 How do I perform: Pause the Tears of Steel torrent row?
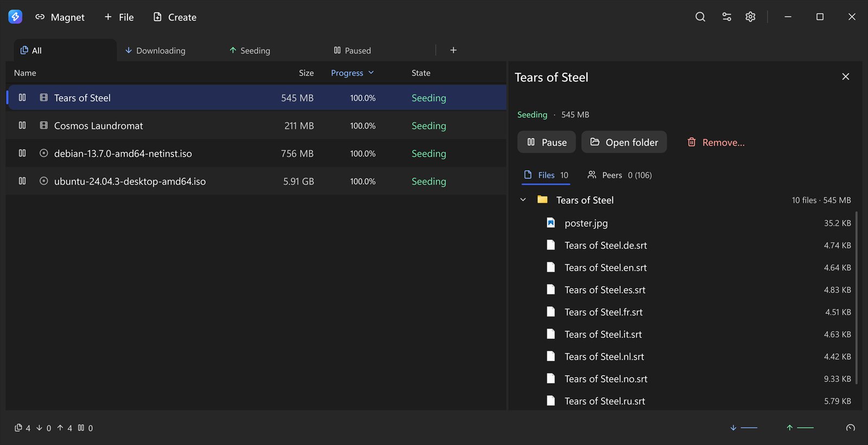[x=22, y=98]
